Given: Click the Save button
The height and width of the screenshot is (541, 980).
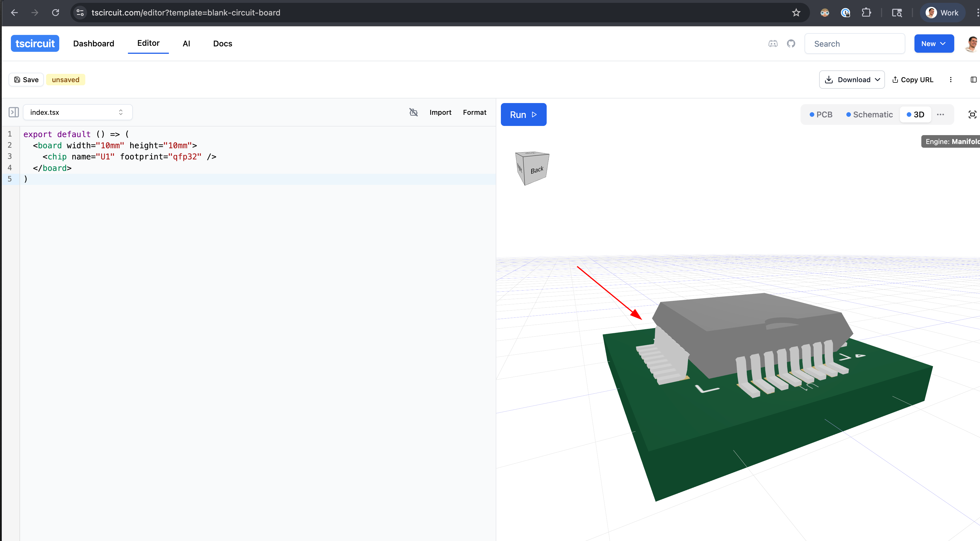Looking at the screenshot, I should [x=26, y=80].
